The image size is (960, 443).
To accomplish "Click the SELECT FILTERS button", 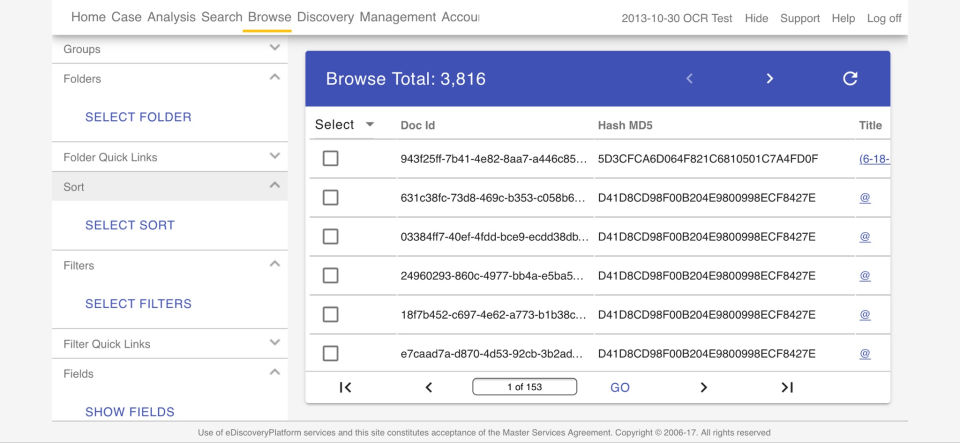I will (138, 304).
